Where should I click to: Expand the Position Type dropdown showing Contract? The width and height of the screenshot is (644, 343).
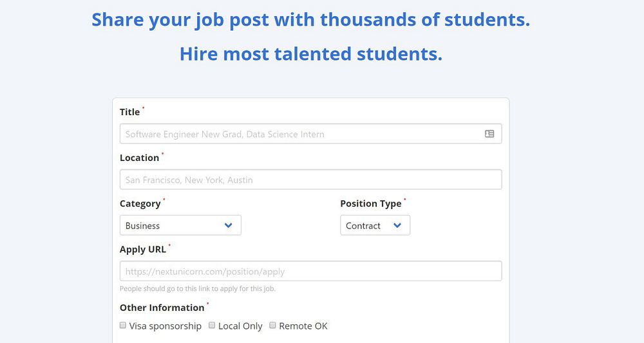click(374, 225)
